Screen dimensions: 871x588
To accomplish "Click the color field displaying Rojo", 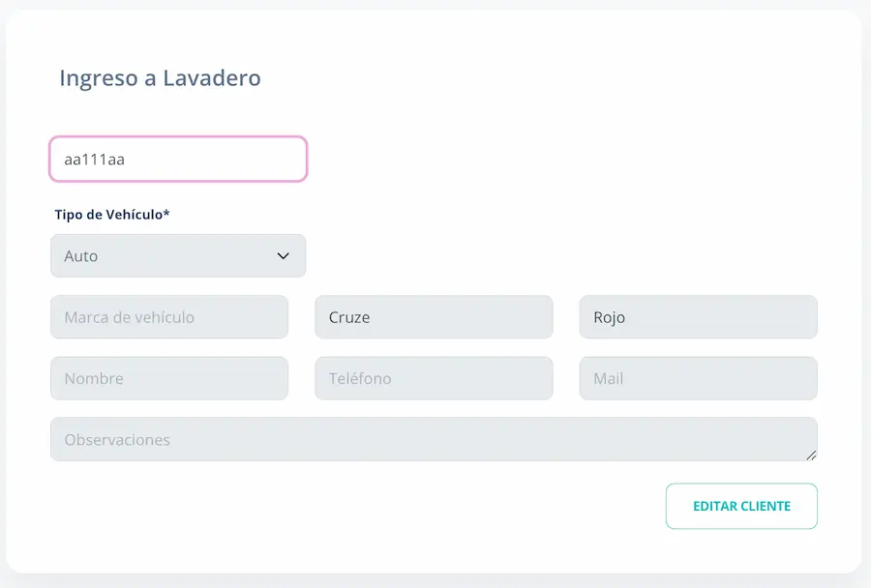I will [698, 316].
